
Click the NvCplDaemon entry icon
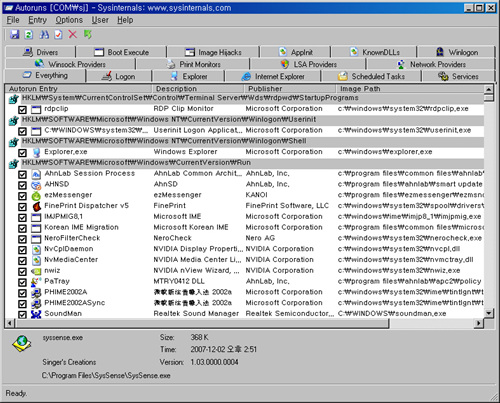click(x=36, y=250)
